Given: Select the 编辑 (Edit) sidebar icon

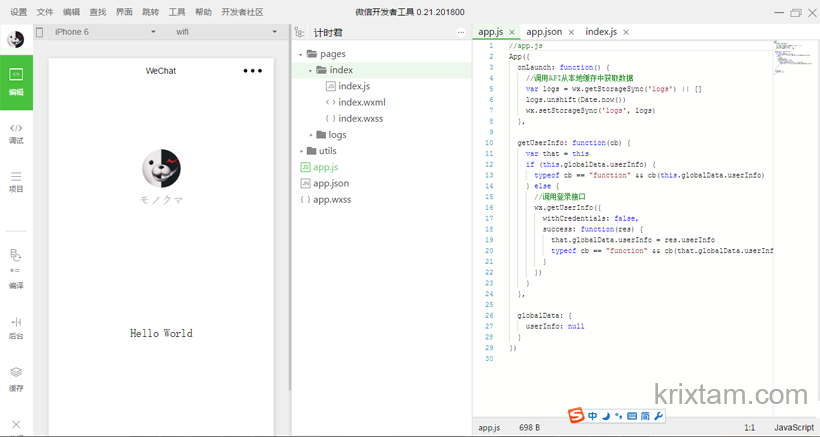Looking at the screenshot, I should pos(16,80).
